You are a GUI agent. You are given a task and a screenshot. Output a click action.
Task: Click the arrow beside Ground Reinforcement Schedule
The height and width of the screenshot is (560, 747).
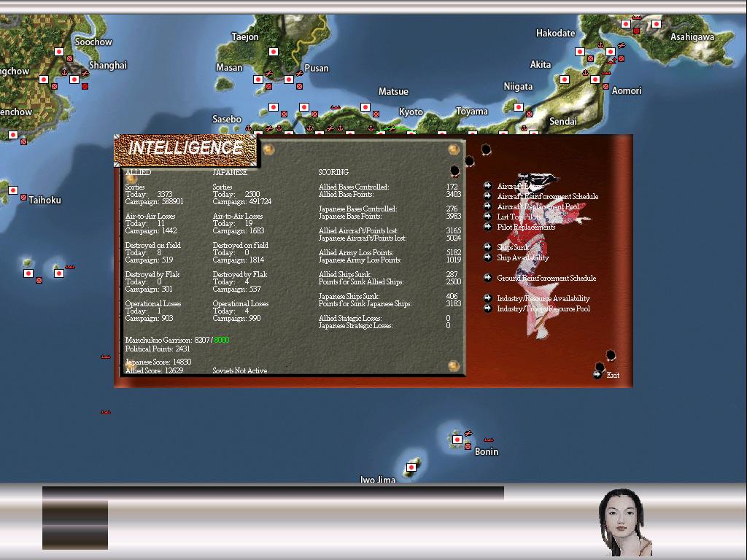click(487, 278)
